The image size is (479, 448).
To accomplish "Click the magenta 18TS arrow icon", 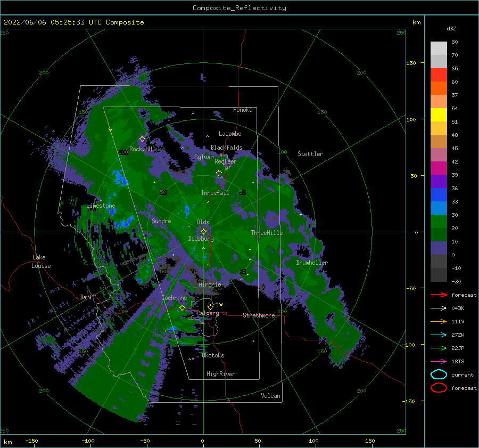I will pyautogui.click(x=439, y=362).
